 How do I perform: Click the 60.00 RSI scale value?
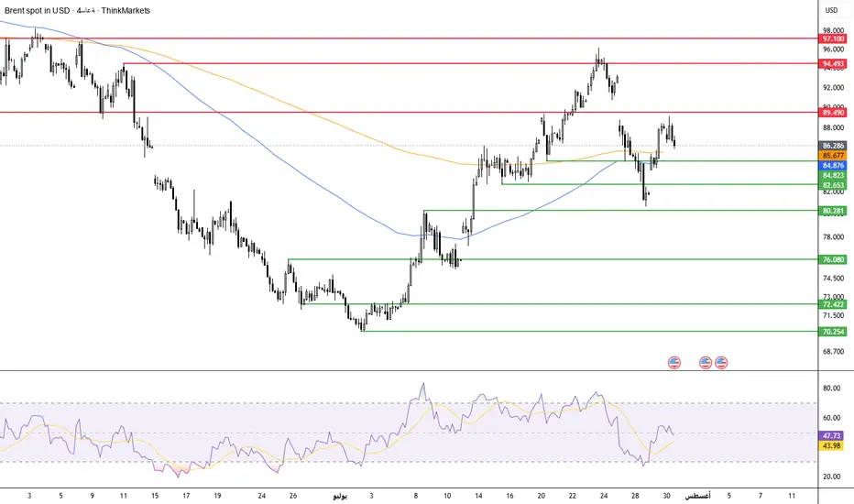(x=831, y=418)
